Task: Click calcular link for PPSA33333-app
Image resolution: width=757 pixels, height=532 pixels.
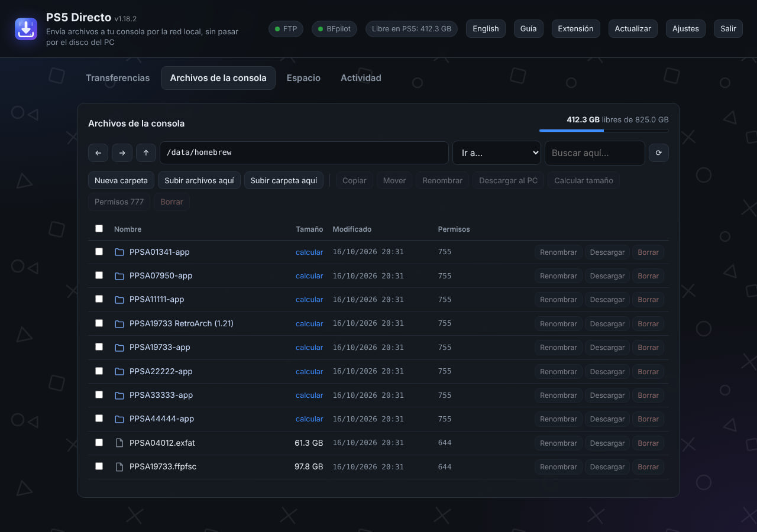Action: click(309, 395)
